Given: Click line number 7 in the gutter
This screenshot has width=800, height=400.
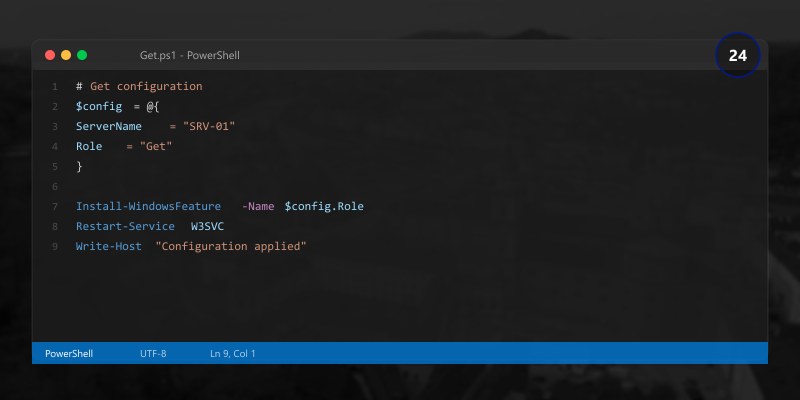Looking at the screenshot, I should tap(55, 207).
